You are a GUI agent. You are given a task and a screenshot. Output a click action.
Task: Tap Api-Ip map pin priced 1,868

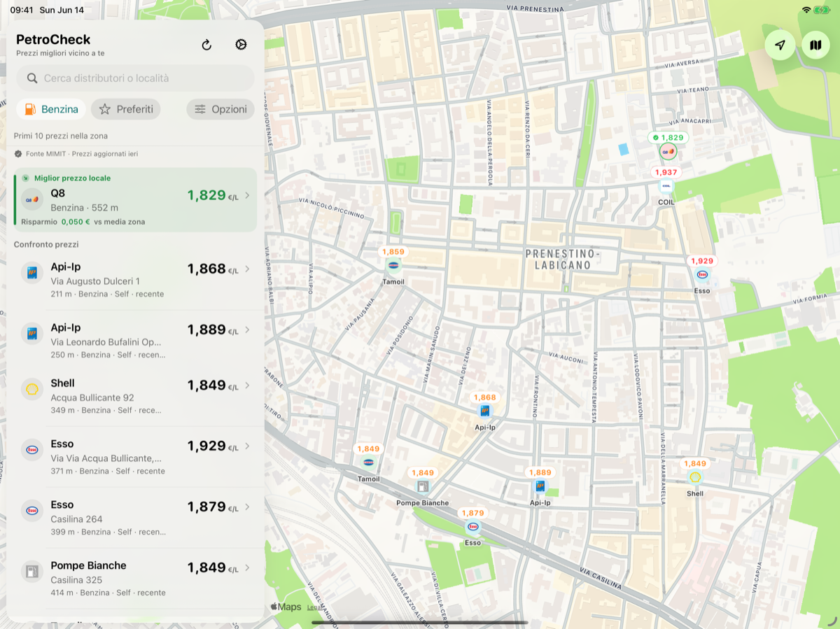click(x=484, y=411)
